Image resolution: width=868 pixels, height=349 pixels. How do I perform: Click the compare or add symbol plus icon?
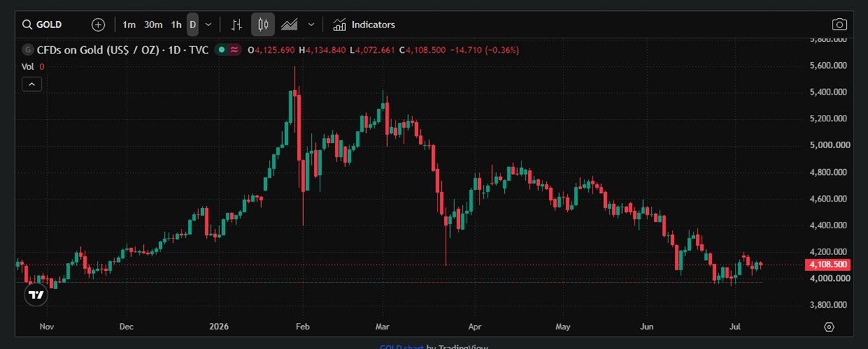point(98,25)
